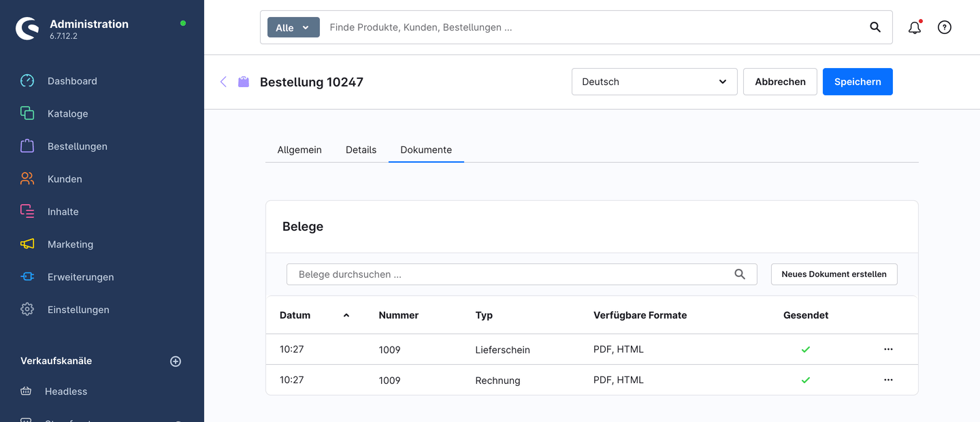Add a new Verkaufskanal with plus icon
This screenshot has width=980, height=422.
(176, 361)
